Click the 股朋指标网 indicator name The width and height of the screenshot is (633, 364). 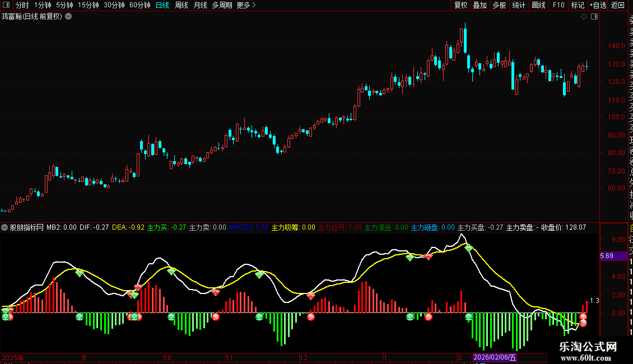27,227
